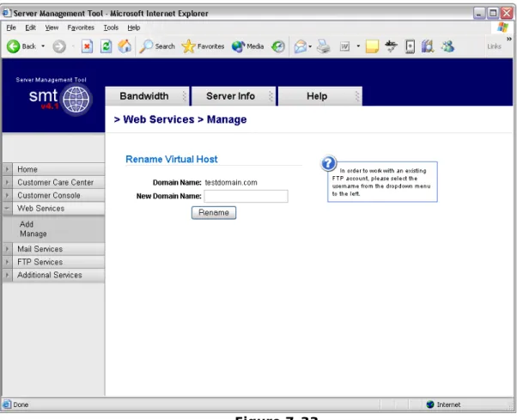The image size is (517, 420).
Task: Click the Internet zone status indicator
Action: (x=443, y=405)
